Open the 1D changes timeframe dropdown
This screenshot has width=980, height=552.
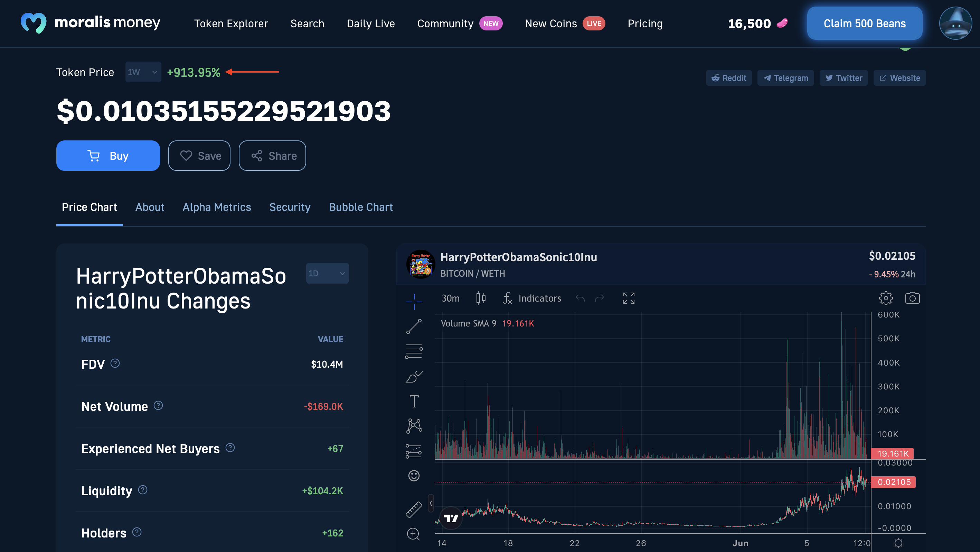327,273
